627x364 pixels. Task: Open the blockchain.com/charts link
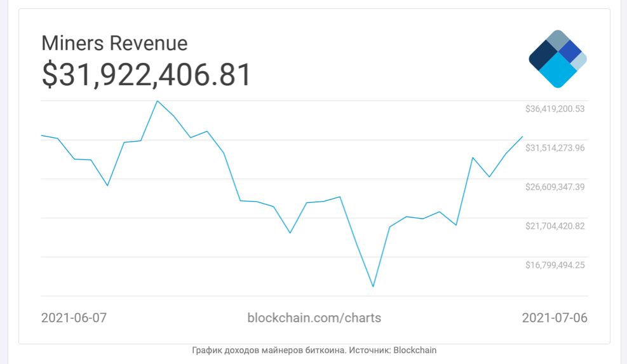[314, 318]
